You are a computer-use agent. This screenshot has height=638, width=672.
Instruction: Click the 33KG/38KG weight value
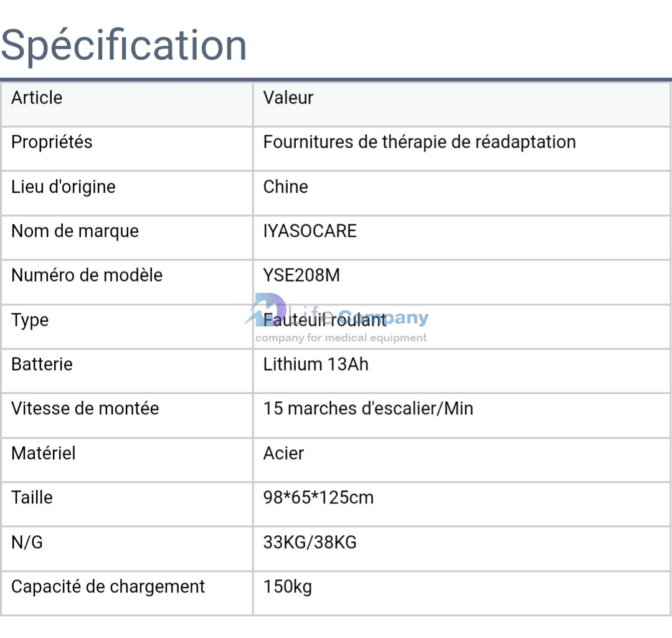tap(310, 543)
